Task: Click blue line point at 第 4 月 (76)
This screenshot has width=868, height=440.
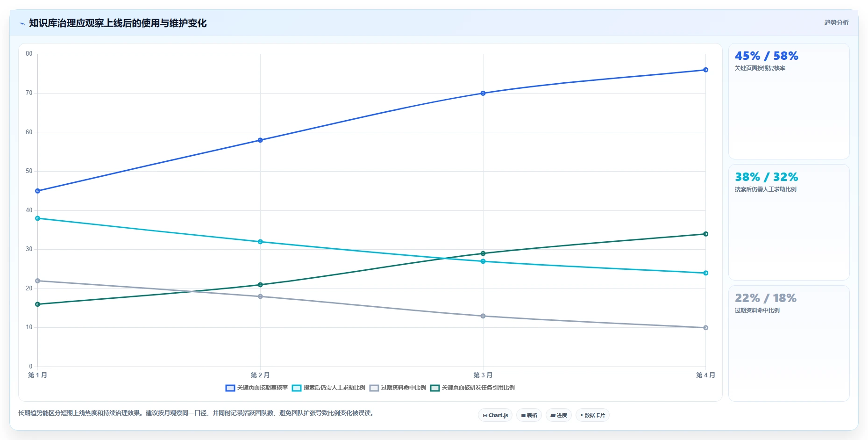Action: tap(705, 70)
